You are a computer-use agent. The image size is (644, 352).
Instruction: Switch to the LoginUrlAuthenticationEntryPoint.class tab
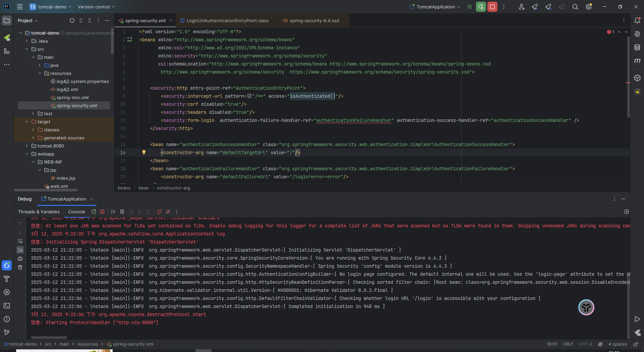click(227, 20)
